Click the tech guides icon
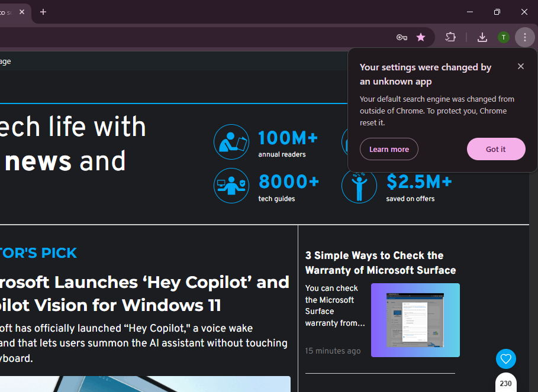538x392 pixels. point(231,186)
